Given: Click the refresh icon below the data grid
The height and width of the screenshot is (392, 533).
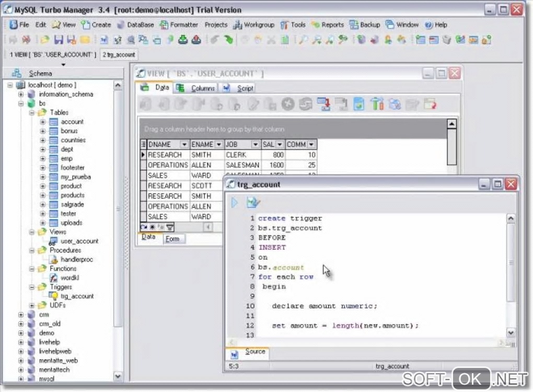Looking at the screenshot, I should [x=144, y=227].
